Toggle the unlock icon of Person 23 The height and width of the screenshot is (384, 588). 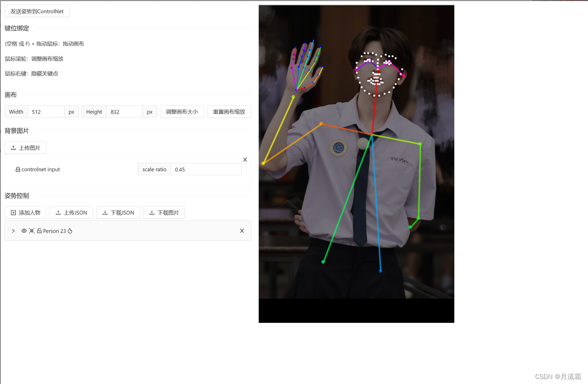(39, 231)
